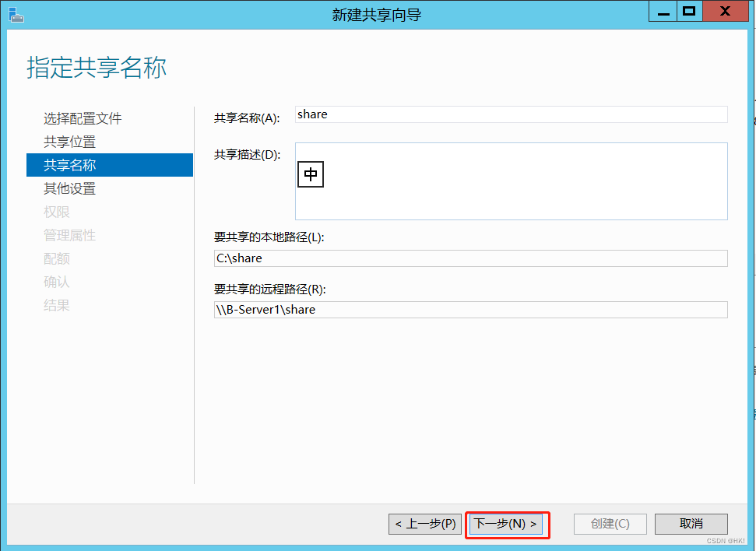Click the local path field C:\share

470,258
